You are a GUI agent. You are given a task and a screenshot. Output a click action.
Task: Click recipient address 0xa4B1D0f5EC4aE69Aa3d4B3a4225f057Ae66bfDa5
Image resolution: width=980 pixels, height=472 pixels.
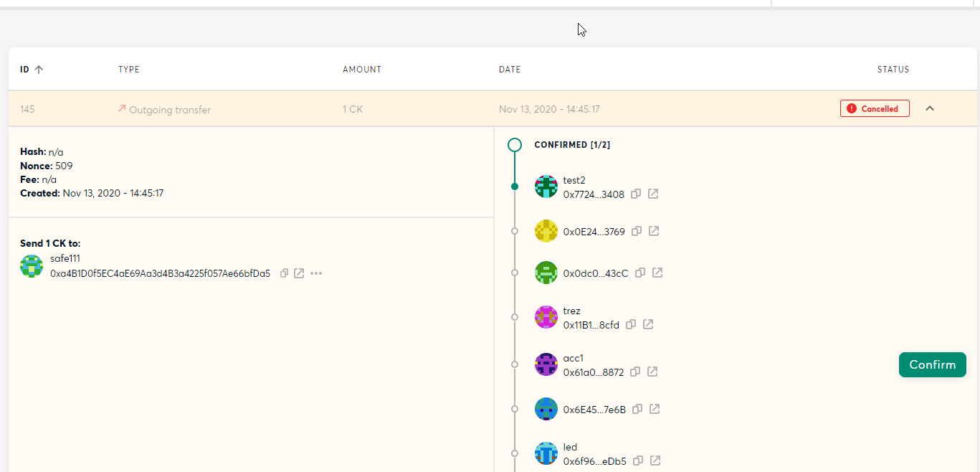point(160,273)
